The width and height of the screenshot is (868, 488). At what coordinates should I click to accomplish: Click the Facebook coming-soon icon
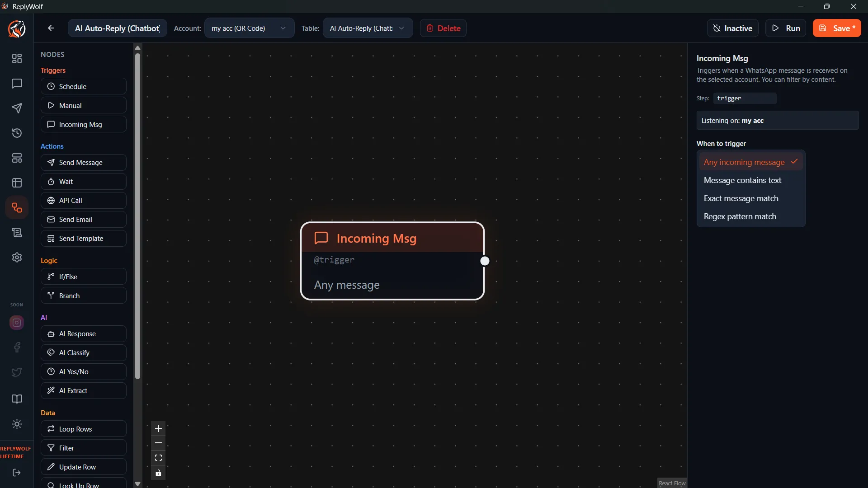[x=17, y=347]
